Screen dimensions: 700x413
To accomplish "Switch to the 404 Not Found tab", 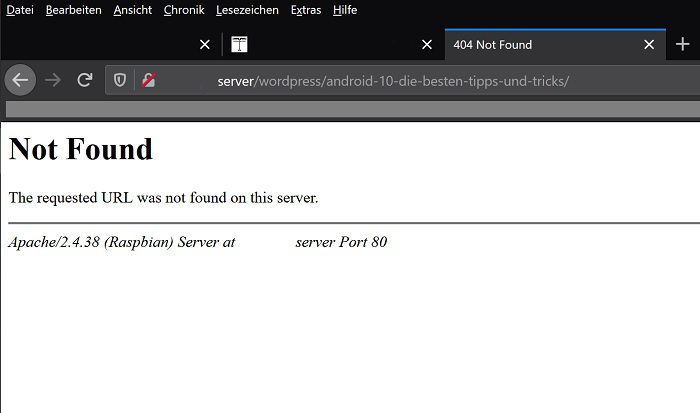I will pos(555,44).
